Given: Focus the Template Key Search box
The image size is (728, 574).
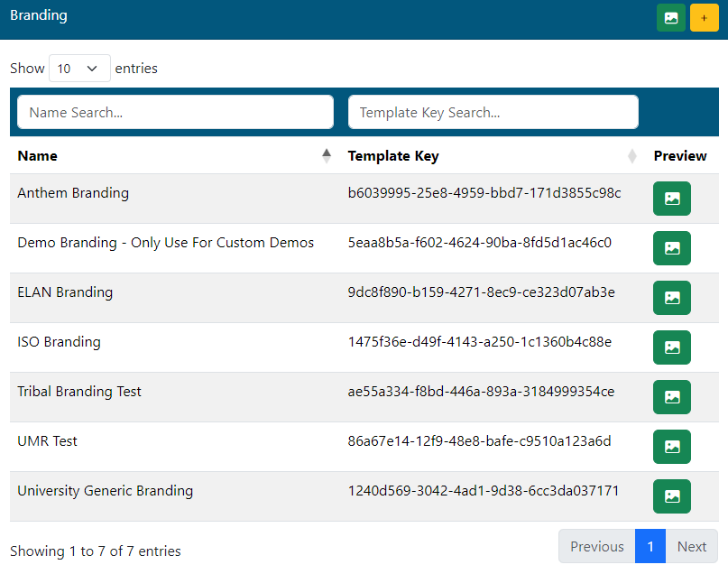Looking at the screenshot, I should tap(493, 113).
